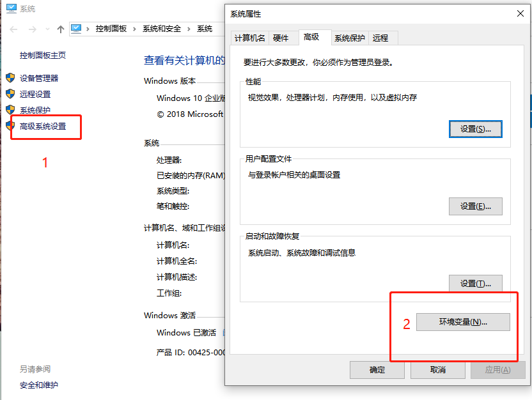Click the 应用(A) button
Image resolution: width=532 pixels, height=400 pixels.
pyautogui.click(x=497, y=370)
